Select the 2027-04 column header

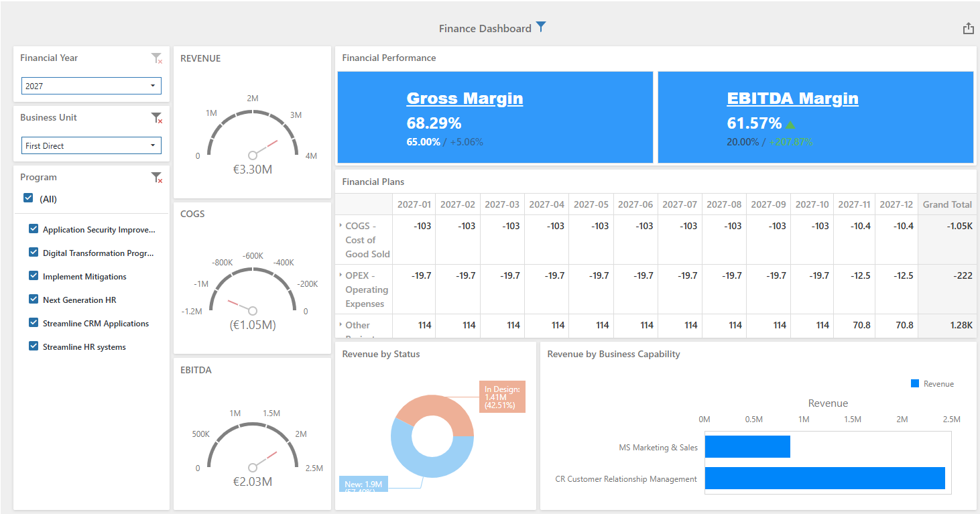click(x=547, y=204)
